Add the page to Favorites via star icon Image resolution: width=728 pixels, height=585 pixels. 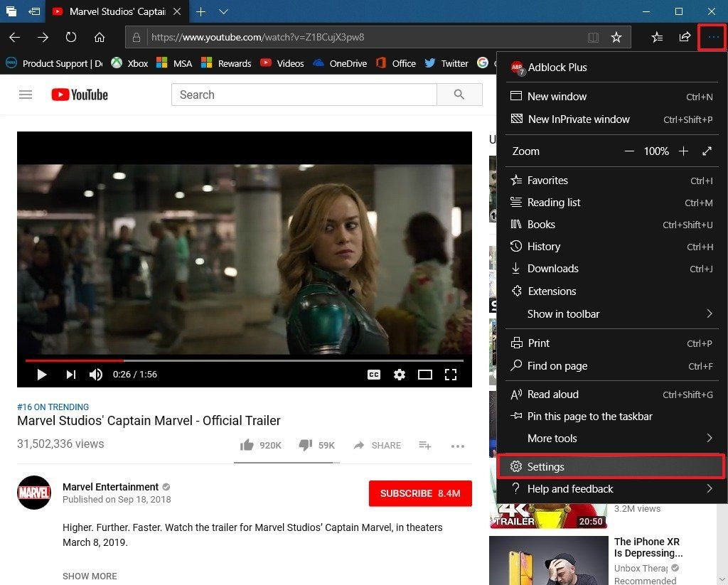click(x=616, y=37)
